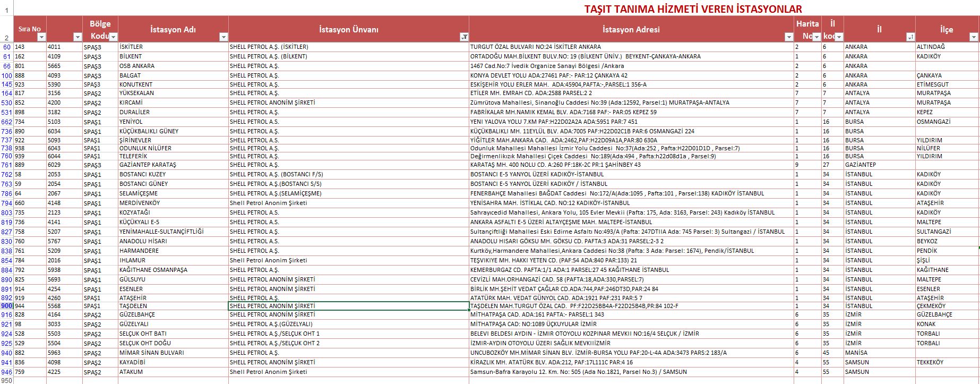Select the SELÇUK OHT BATI cell
Image resolution: width=980 pixels, height=384 pixels.
[x=173, y=334]
